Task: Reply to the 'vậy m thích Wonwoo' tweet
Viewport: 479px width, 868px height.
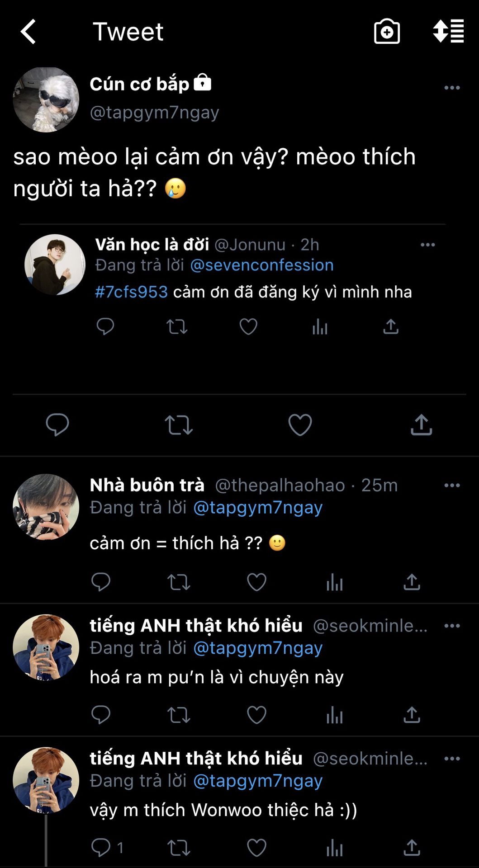Action: pyautogui.click(x=101, y=848)
